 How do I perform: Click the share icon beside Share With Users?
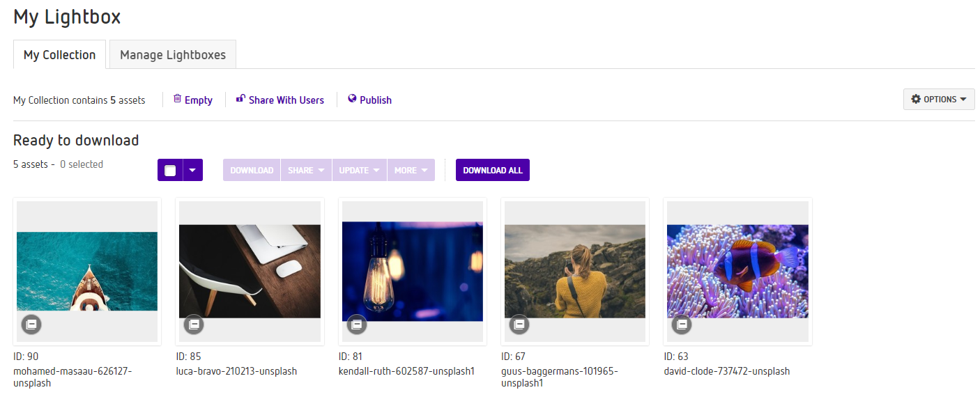coord(240,99)
